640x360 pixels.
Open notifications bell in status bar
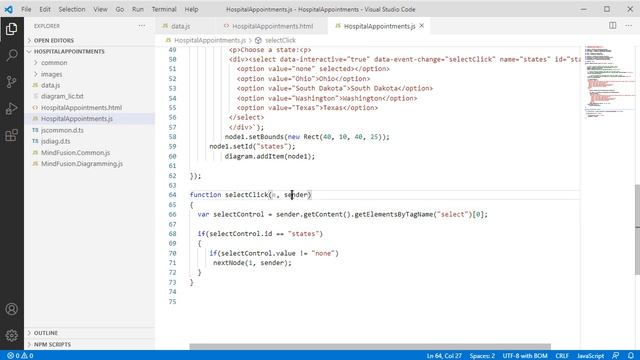click(x=631, y=356)
